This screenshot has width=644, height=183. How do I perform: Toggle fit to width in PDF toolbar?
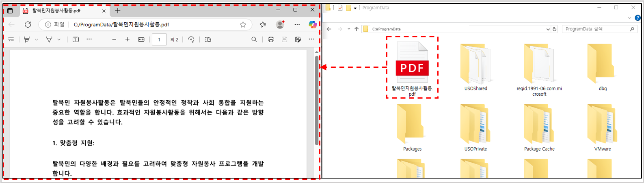coord(141,39)
